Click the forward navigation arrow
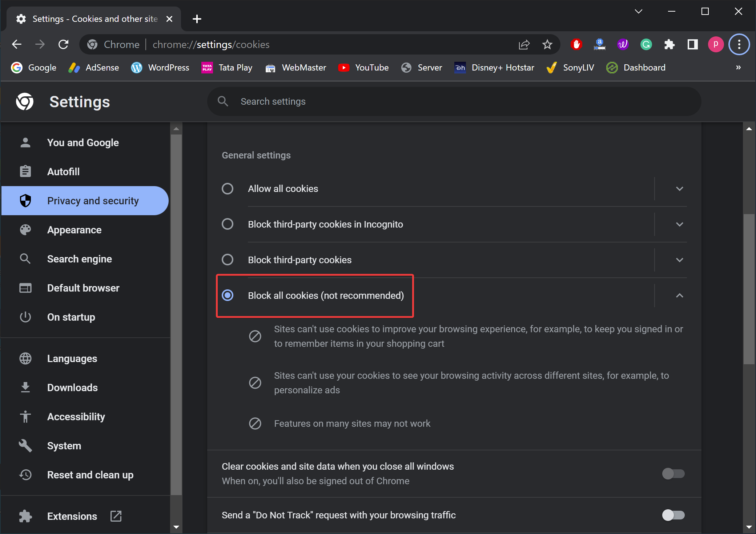 click(x=40, y=45)
